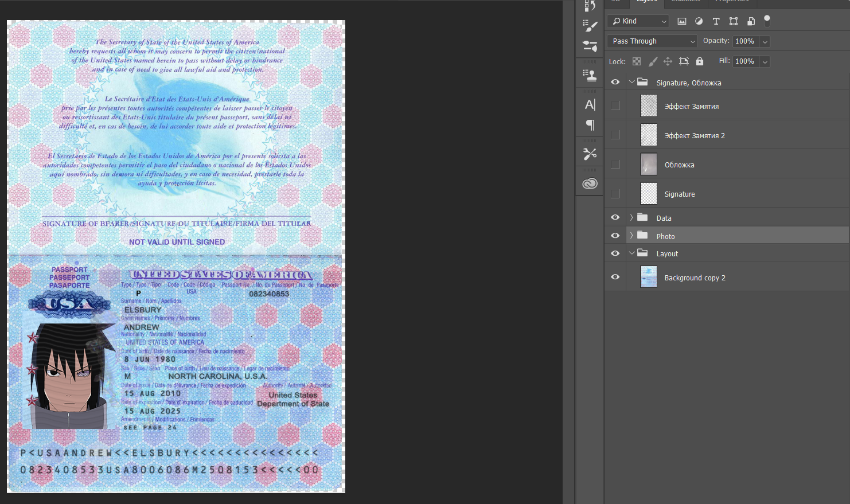Open the Opacity slider dropdown arrow
The image size is (850, 504).
pyautogui.click(x=765, y=41)
